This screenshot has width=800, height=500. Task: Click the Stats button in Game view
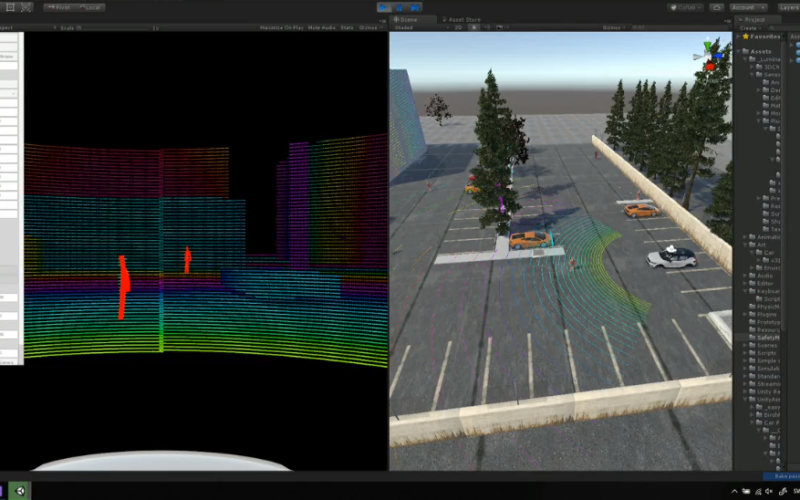(x=347, y=28)
